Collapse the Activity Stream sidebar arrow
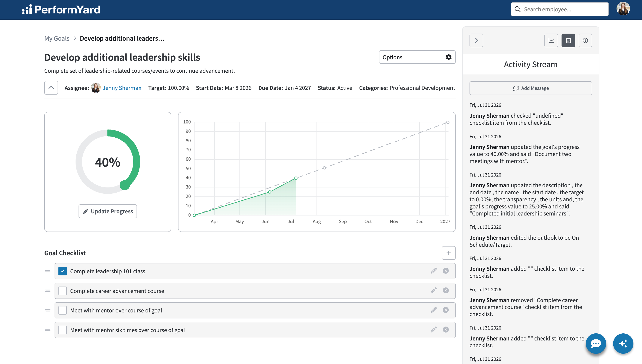The width and height of the screenshot is (642, 364). point(476,40)
